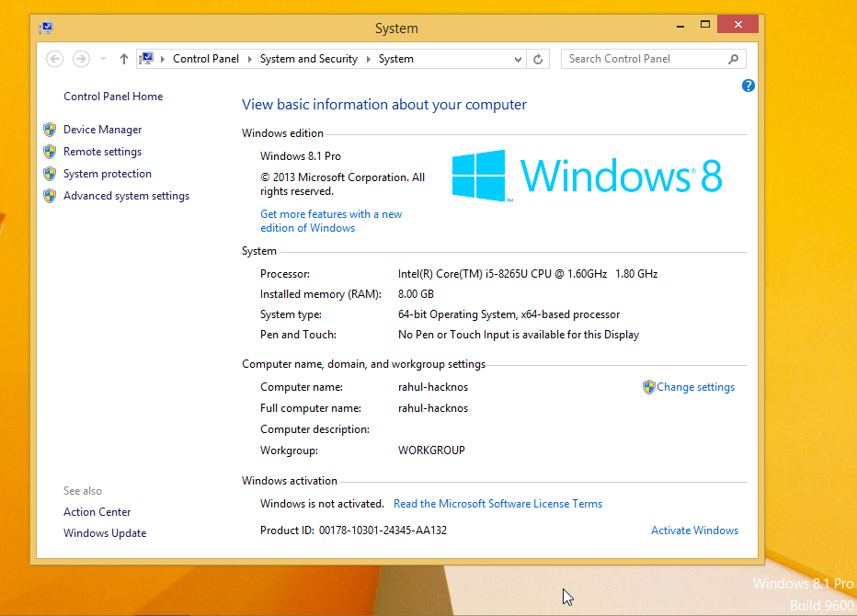This screenshot has width=857, height=616.
Task: Click the shield icon beside Change settings
Action: pyautogui.click(x=649, y=387)
